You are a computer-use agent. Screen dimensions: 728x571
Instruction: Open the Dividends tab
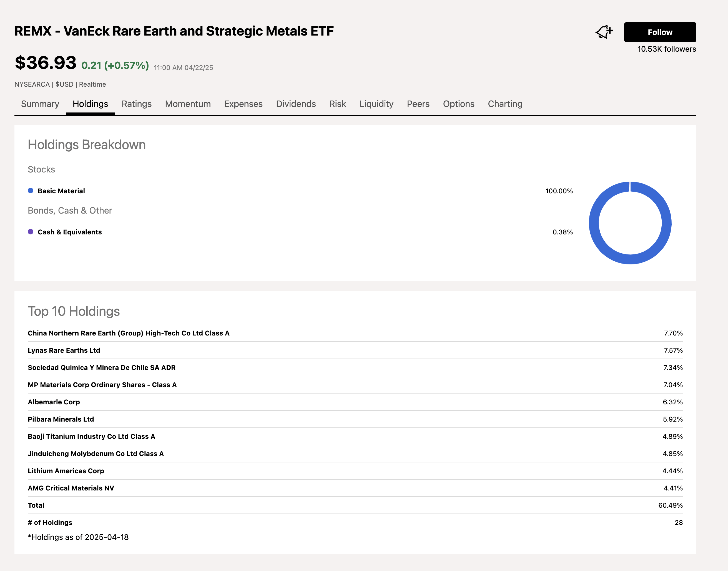point(296,104)
